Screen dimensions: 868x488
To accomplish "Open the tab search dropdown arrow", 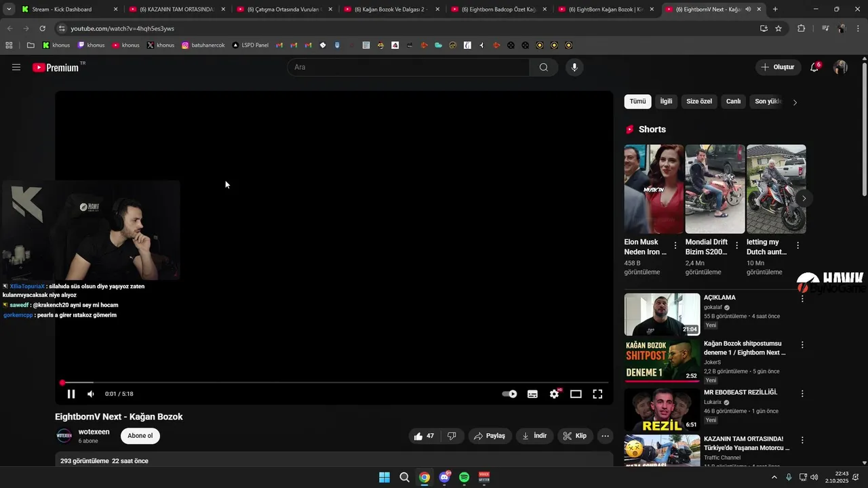I will [x=9, y=9].
